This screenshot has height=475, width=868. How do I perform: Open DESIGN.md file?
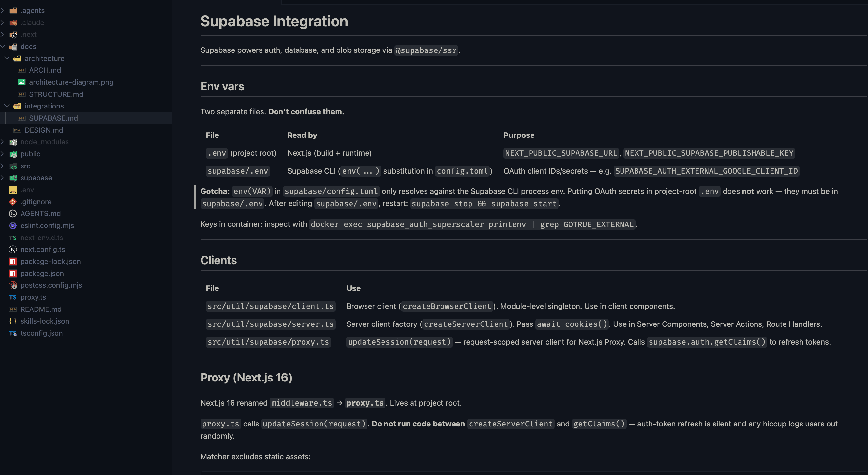point(44,130)
